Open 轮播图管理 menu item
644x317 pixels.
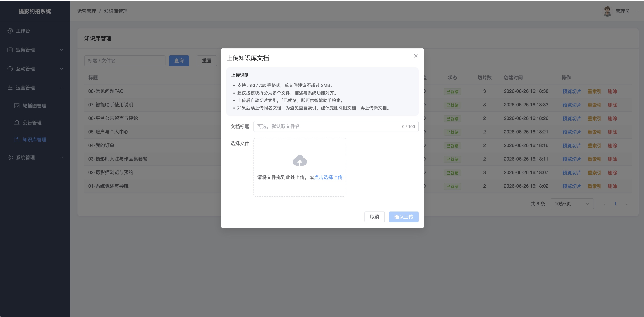tap(35, 106)
